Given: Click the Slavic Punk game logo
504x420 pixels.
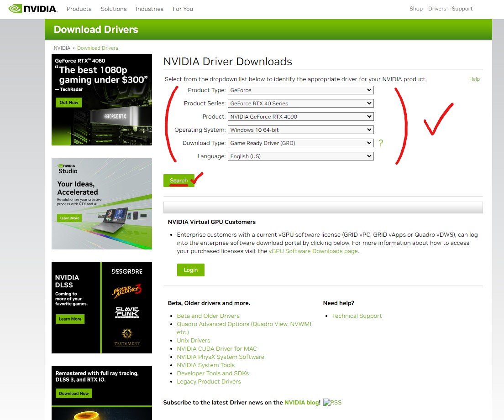Looking at the screenshot, I should [127, 312].
